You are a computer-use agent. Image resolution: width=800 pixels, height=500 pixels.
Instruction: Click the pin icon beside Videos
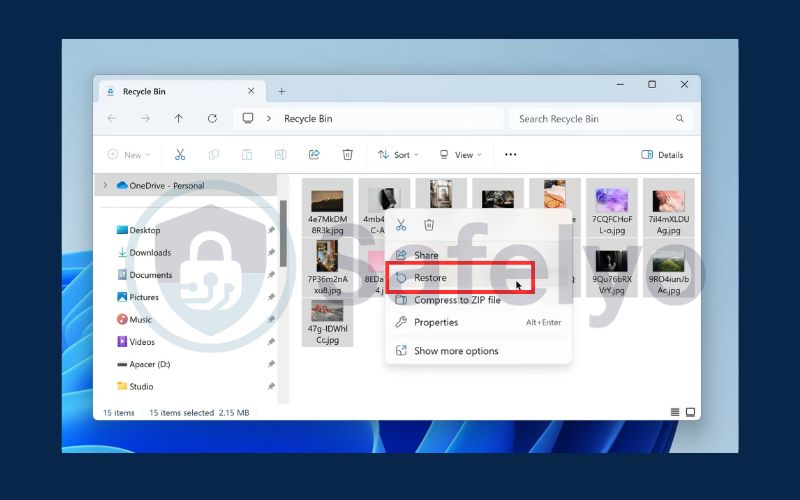pos(271,342)
